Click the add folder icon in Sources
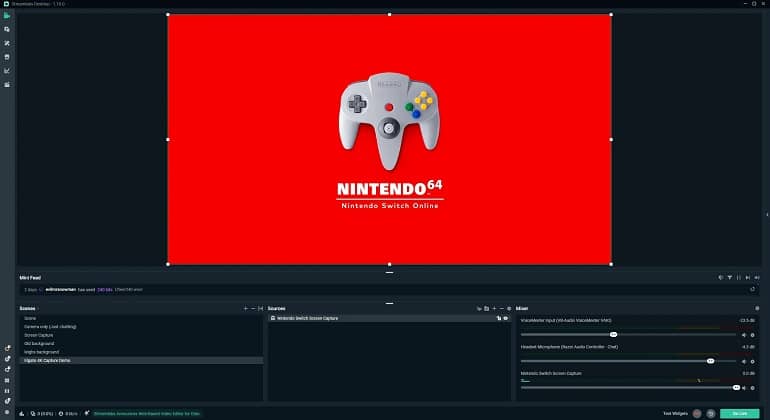This screenshot has height=420, width=770. tap(487, 308)
